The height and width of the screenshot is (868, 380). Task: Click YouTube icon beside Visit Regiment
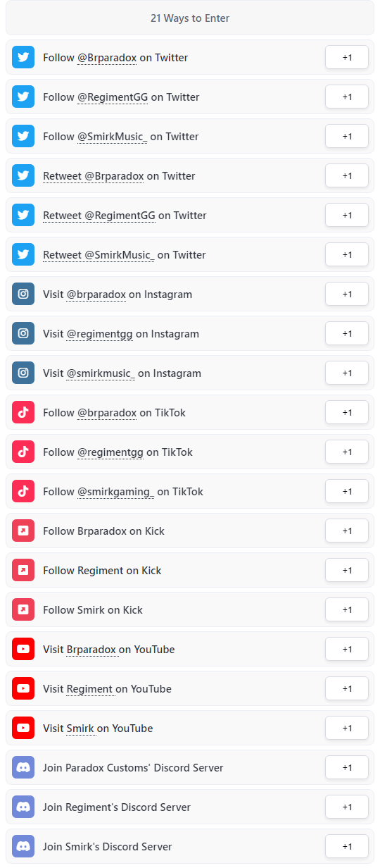[x=23, y=689]
